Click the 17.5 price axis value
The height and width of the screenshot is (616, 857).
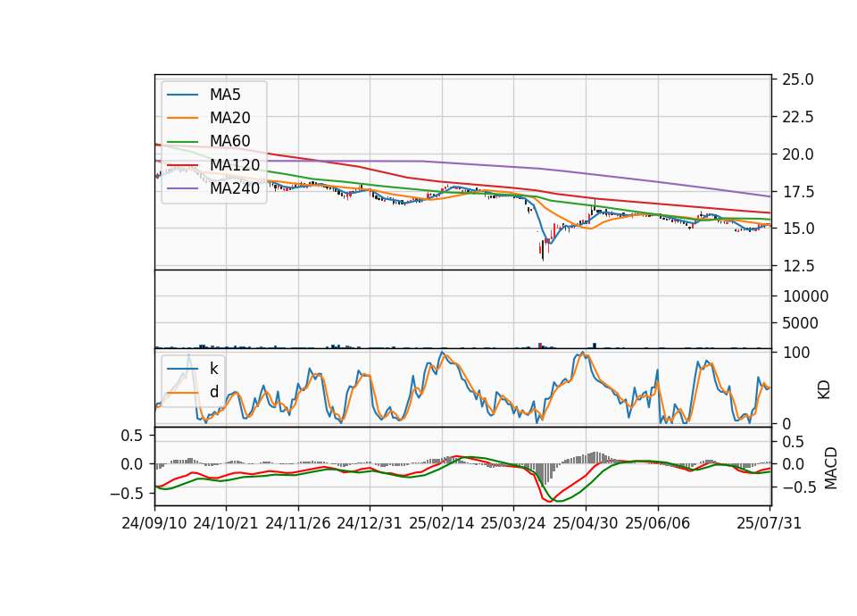coord(798,192)
